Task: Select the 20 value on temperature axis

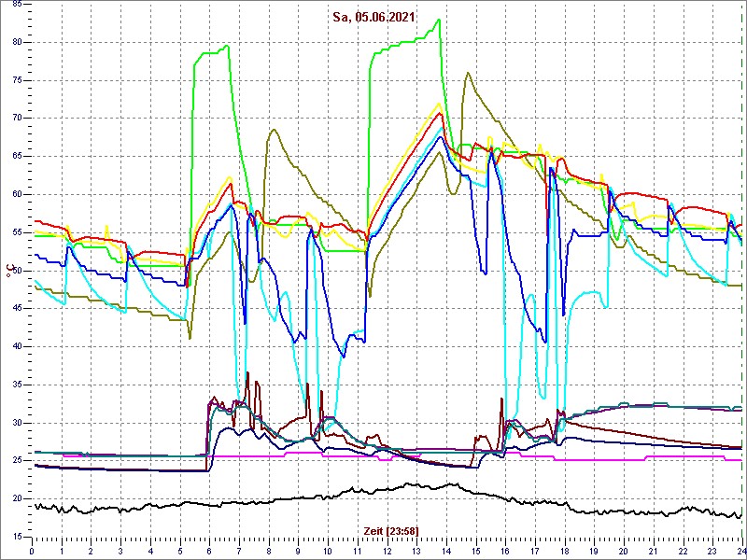Action: [17, 498]
